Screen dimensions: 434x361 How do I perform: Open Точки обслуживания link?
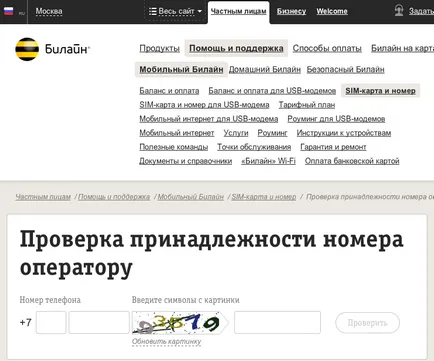(254, 147)
